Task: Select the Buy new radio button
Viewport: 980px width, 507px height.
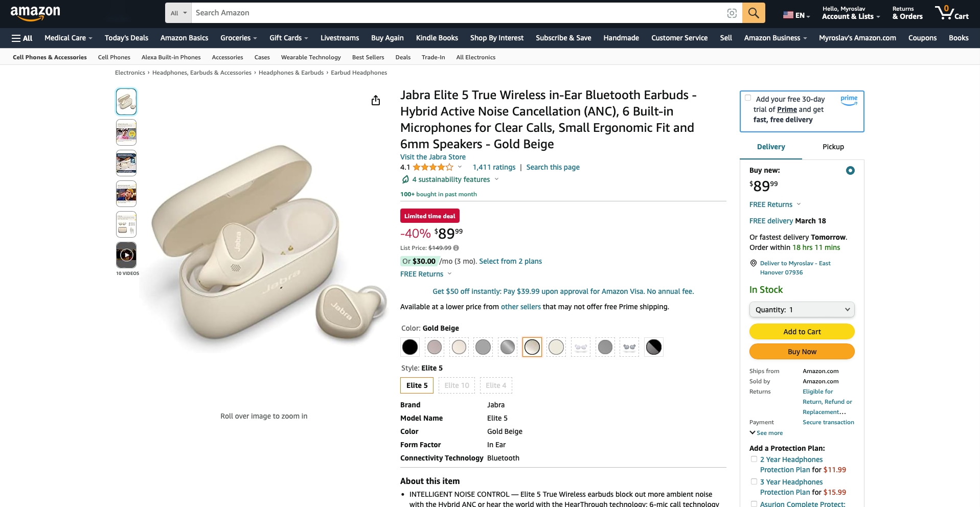Action: click(x=850, y=171)
